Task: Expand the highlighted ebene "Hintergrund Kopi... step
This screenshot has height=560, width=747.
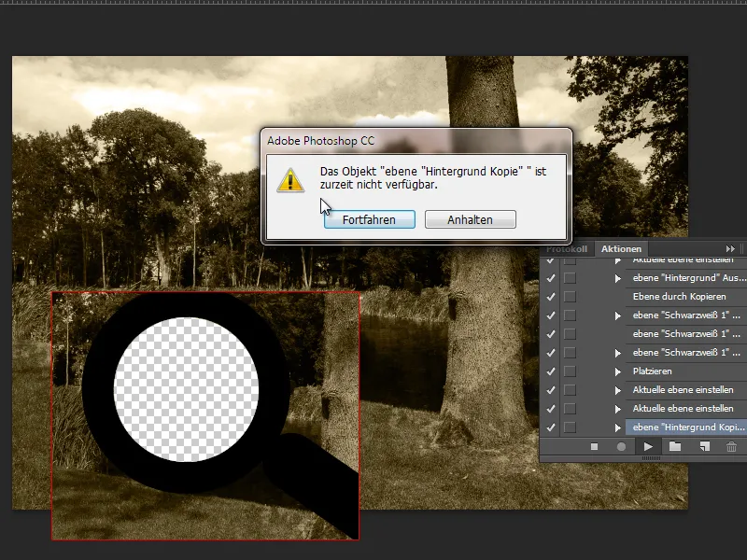Action: point(618,427)
